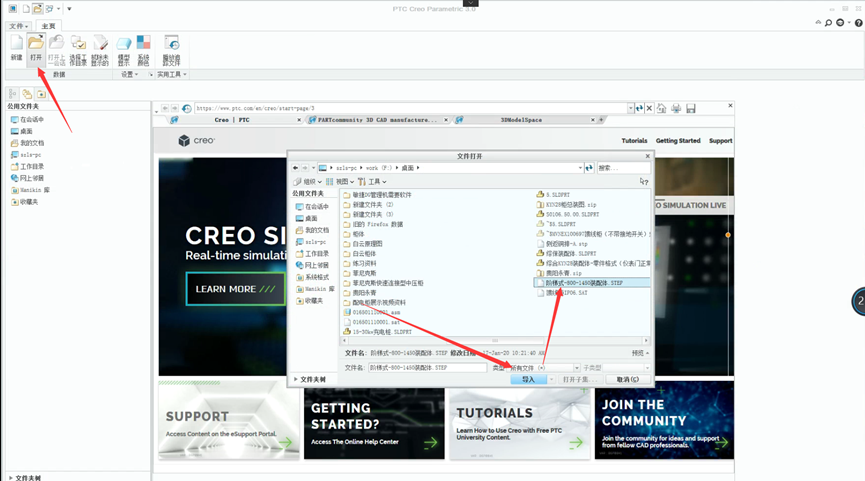Open System Colors (系统颜色) icon
The image size is (865, 481).
point(143,50)
